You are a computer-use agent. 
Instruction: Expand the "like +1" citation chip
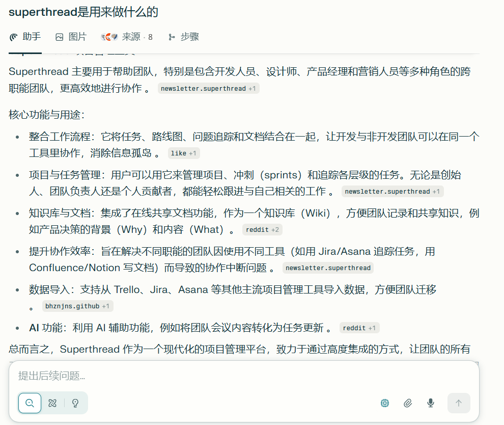click(x=183, y=153)
